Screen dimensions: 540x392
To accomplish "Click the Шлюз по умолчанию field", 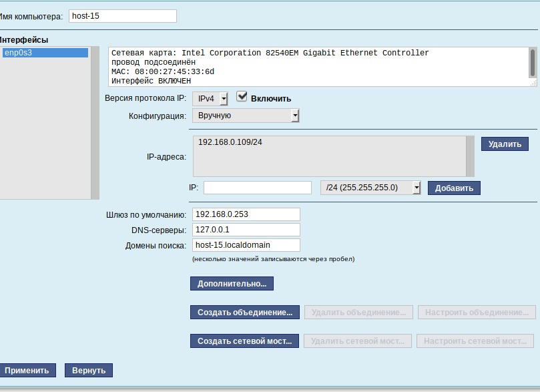I will 246,214.
